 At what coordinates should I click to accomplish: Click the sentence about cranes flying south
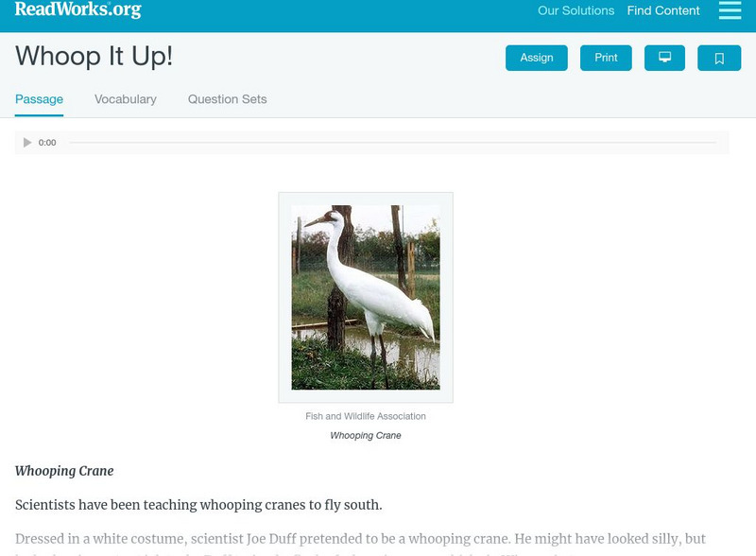198,505
